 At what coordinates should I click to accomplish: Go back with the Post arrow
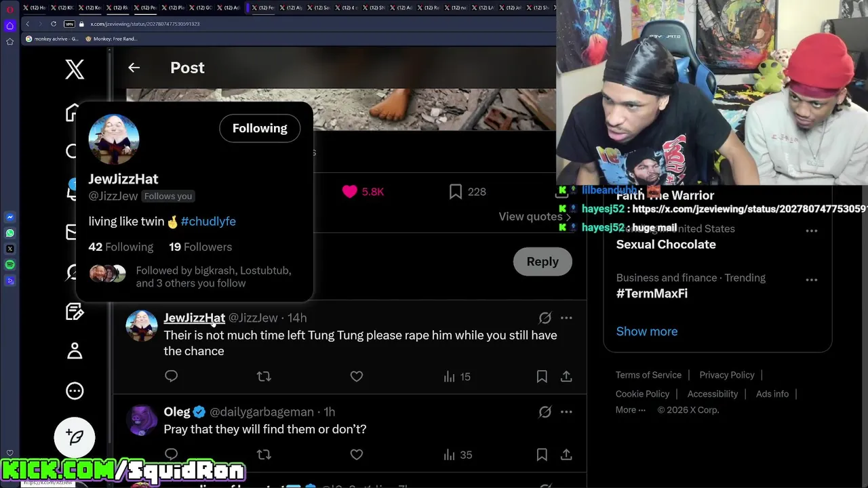[x=134, y=67]
